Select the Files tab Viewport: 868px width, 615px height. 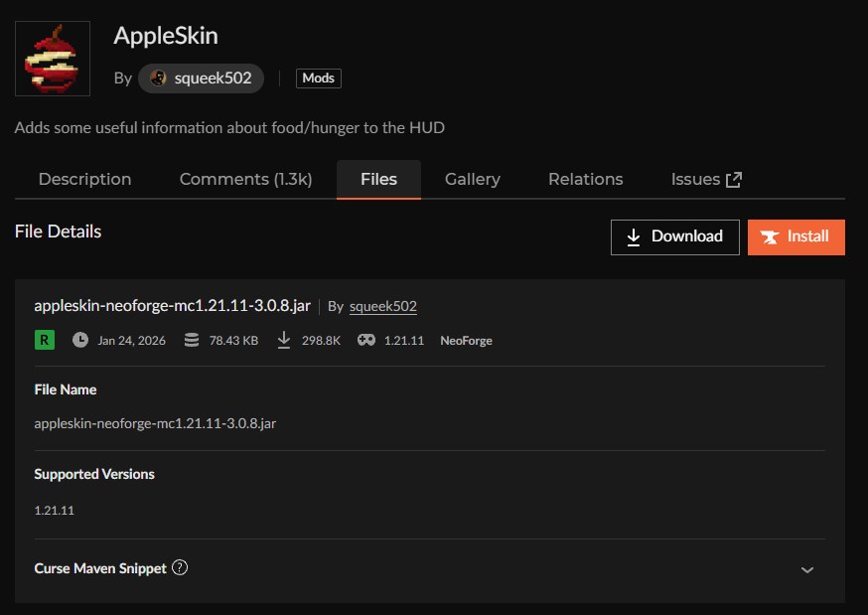coord(378,180)
